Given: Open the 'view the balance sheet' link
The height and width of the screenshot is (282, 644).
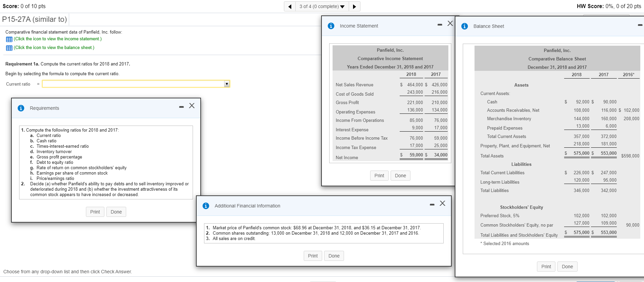Looking at the screenshot, I should tap(54, 48).
